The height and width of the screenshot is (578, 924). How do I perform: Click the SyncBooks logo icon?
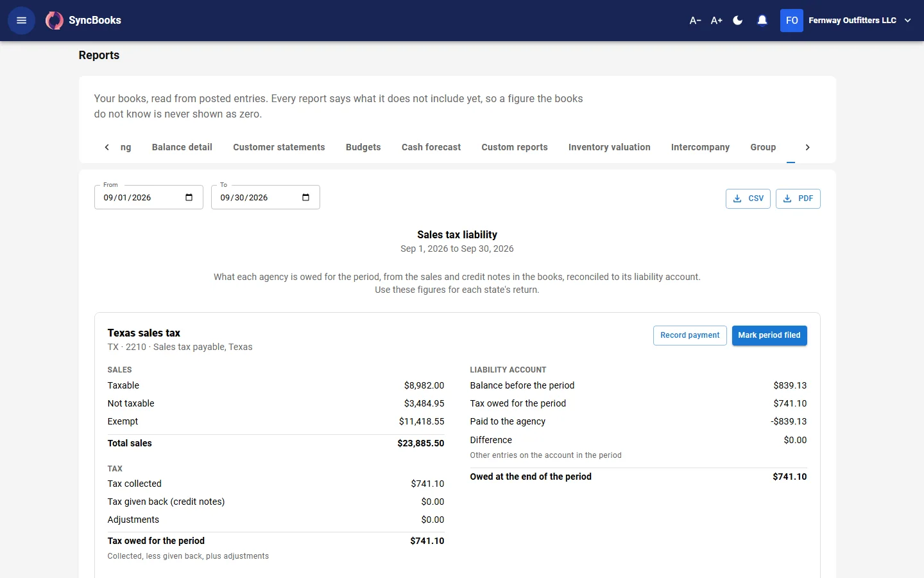tap(54, 21)
